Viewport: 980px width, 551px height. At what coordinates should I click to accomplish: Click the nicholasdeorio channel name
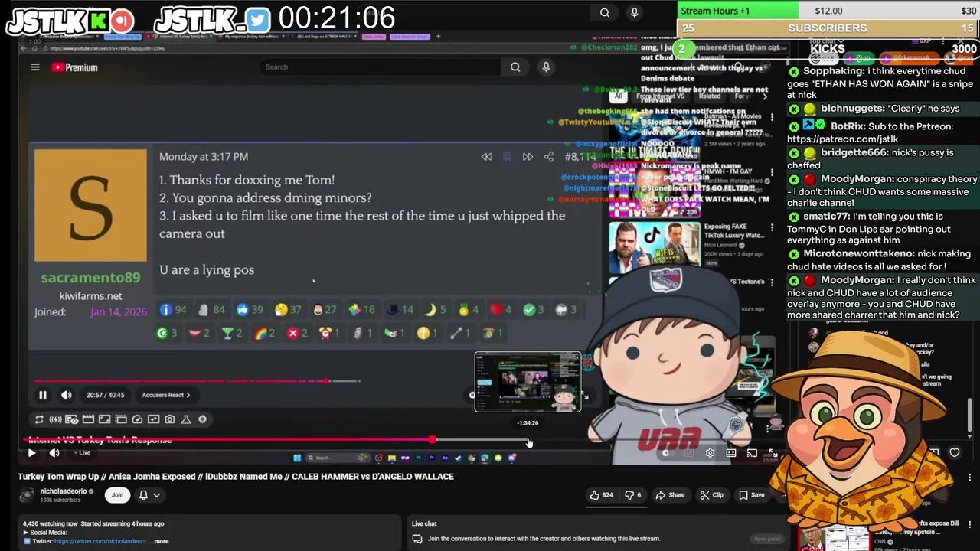[64, 491]
